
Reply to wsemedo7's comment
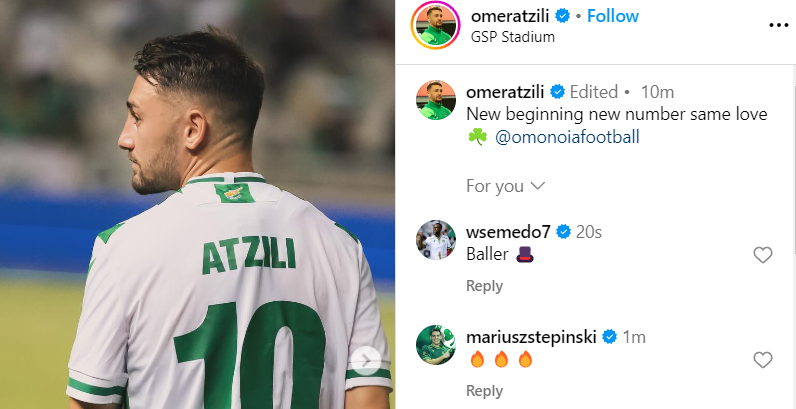click(x=484, y=286)
